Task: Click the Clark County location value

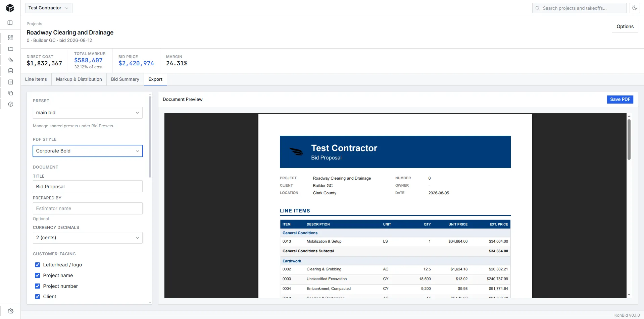Action: (325, 193)
